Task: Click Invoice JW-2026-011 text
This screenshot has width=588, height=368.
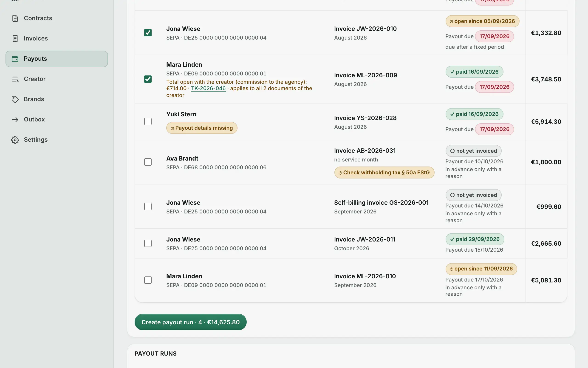Action: point(365,239)
